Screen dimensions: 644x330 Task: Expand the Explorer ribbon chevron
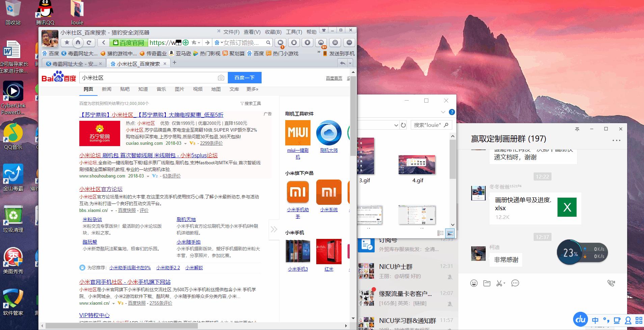click(x=443, y=112)
